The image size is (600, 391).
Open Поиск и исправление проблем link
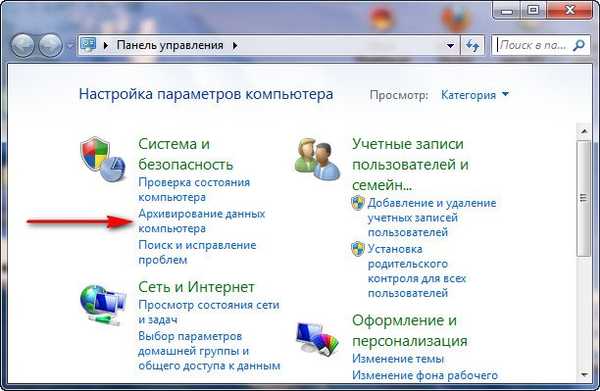coord(197,252)
